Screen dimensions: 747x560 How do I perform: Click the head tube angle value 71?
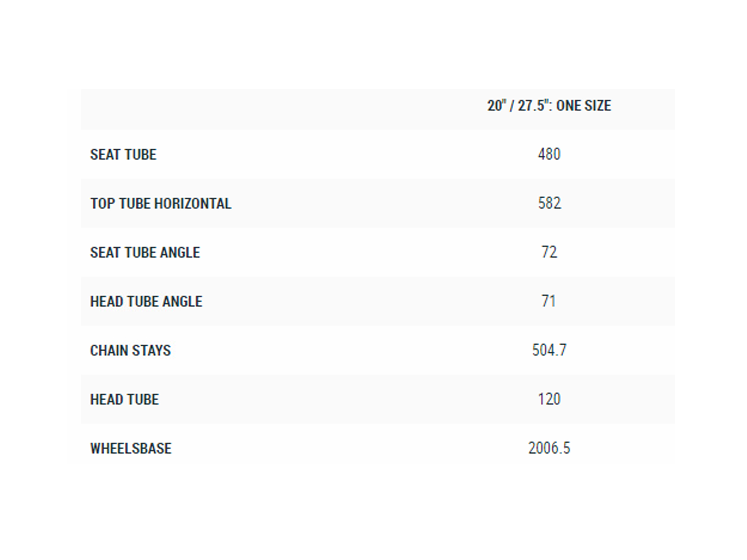pos(549,301)
